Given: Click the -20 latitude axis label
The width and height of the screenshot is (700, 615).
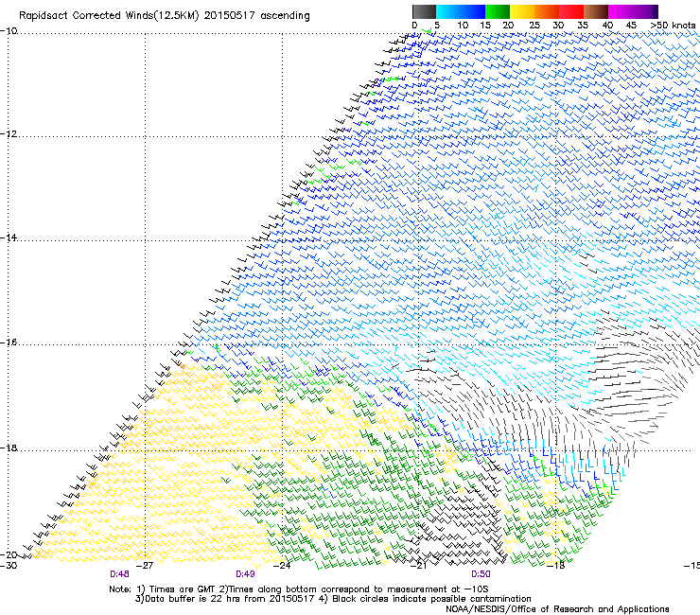Looking at the screenshot, I should coord(9,554).
